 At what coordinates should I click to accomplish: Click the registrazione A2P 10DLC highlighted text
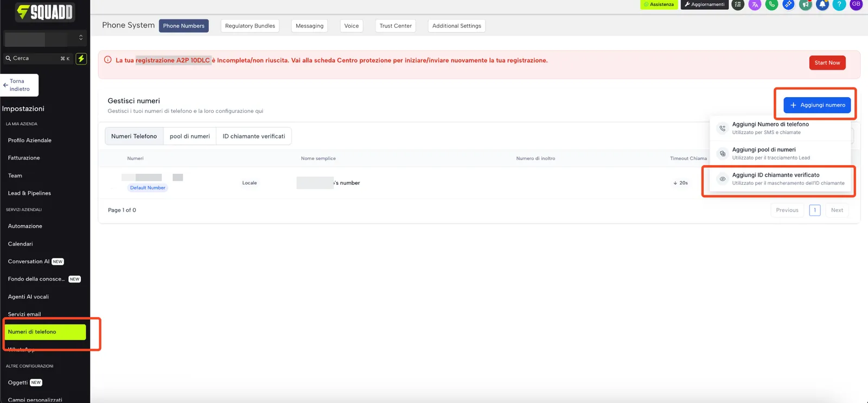click(x=173, y=60)
